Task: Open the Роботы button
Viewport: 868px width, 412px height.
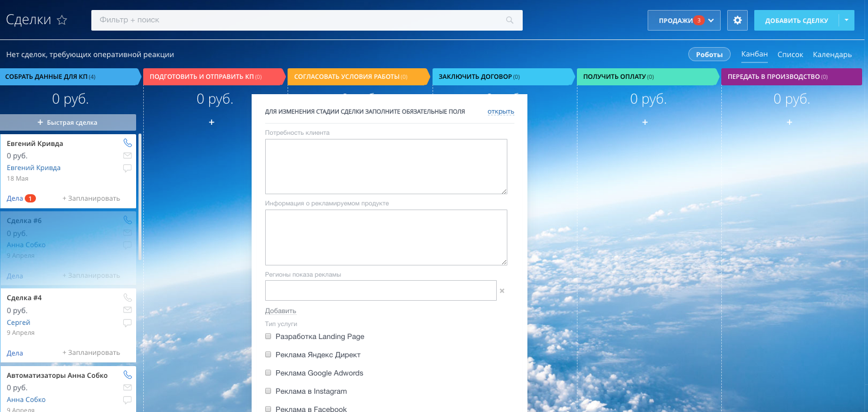Action: pos(709,54)
